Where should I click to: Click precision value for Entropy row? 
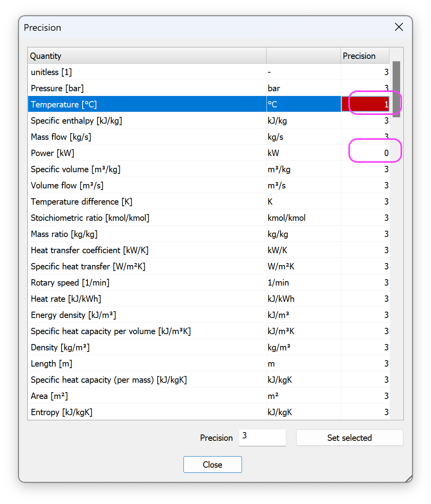click(x=365, y=412)
